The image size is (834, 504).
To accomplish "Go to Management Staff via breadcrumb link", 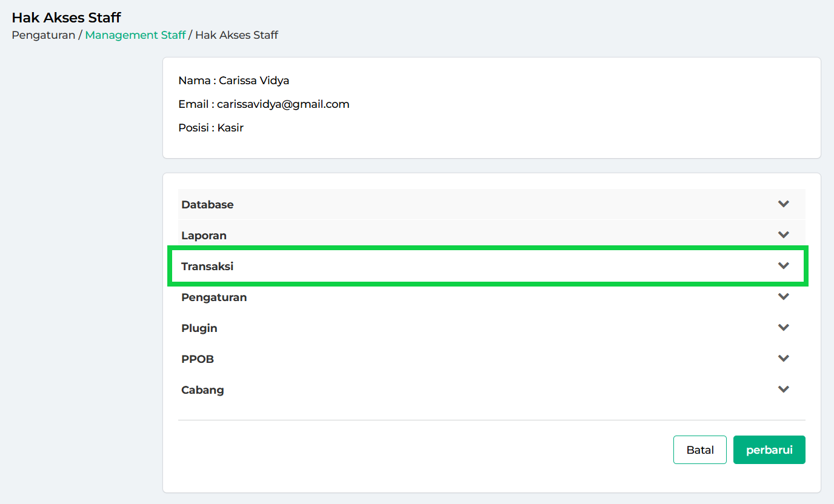I will pyautogui.click(x=135, y=35).
